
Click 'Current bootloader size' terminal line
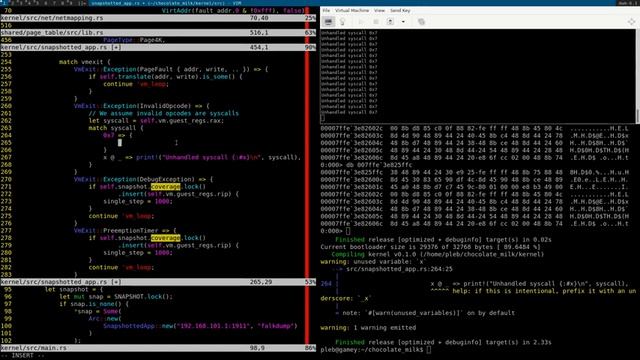(430, 247)
